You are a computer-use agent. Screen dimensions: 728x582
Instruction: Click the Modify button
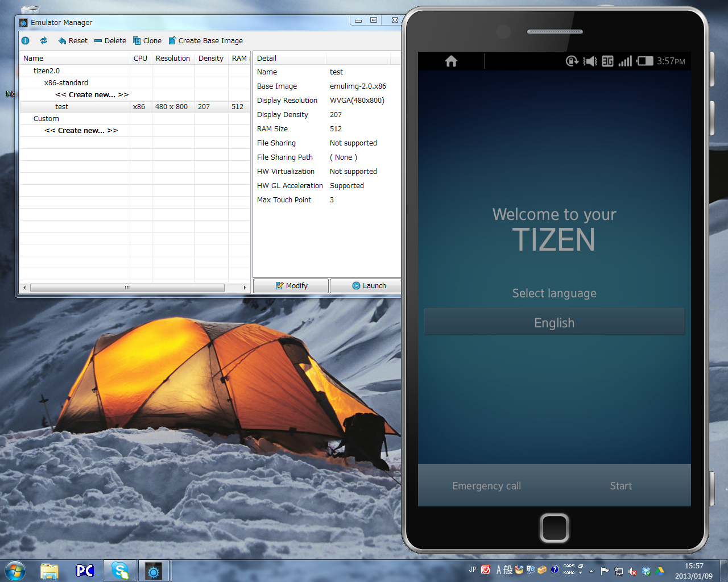pos(291,285)
